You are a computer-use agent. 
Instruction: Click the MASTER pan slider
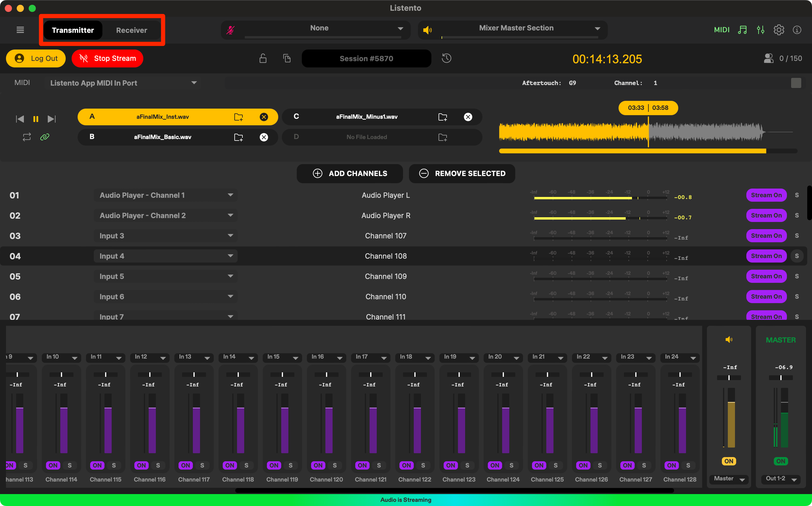click(x=781, y=377)
